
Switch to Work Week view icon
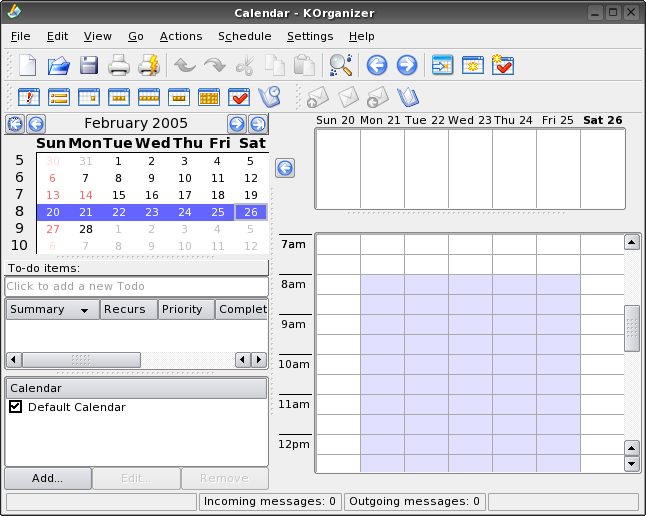(119, 97)
